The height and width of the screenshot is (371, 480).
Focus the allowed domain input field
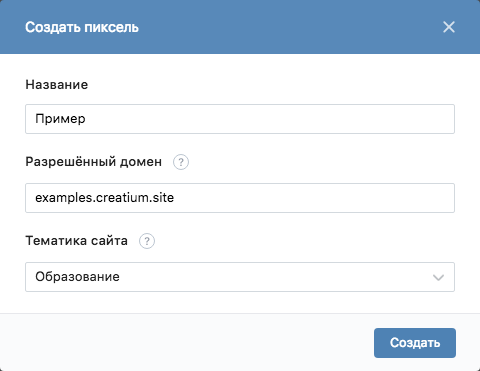[x=240, y=198]
